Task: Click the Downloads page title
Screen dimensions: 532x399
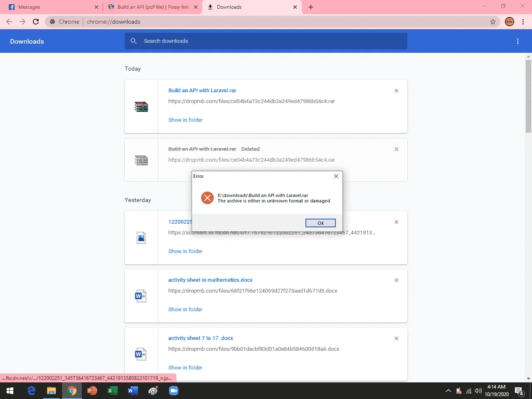Action: click(27, 41)
